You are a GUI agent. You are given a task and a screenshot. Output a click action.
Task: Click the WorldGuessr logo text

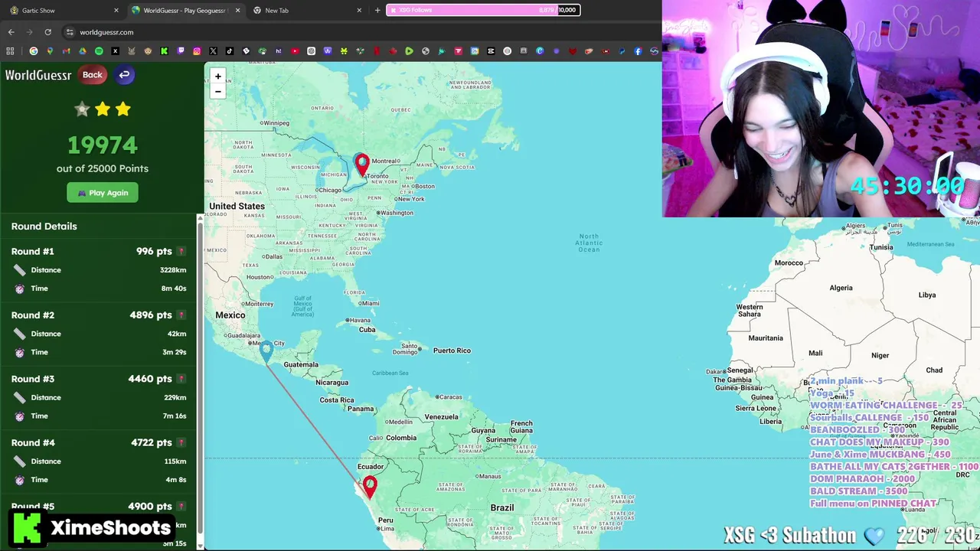38,75
